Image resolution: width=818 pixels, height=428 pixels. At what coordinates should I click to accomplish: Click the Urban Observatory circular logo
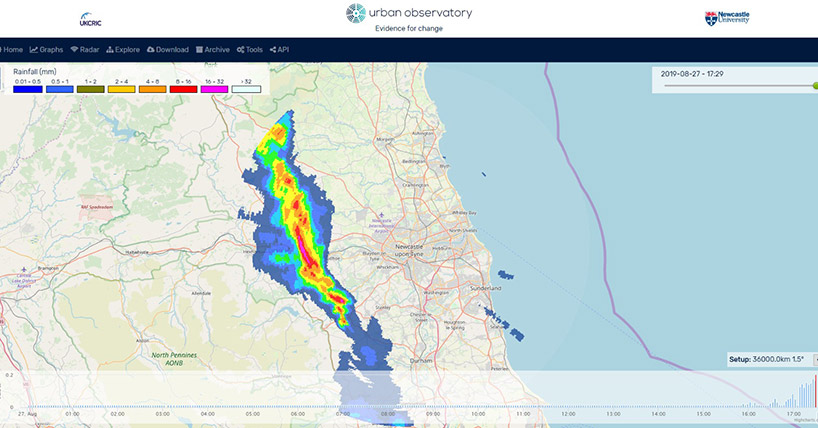coord(356,13)
